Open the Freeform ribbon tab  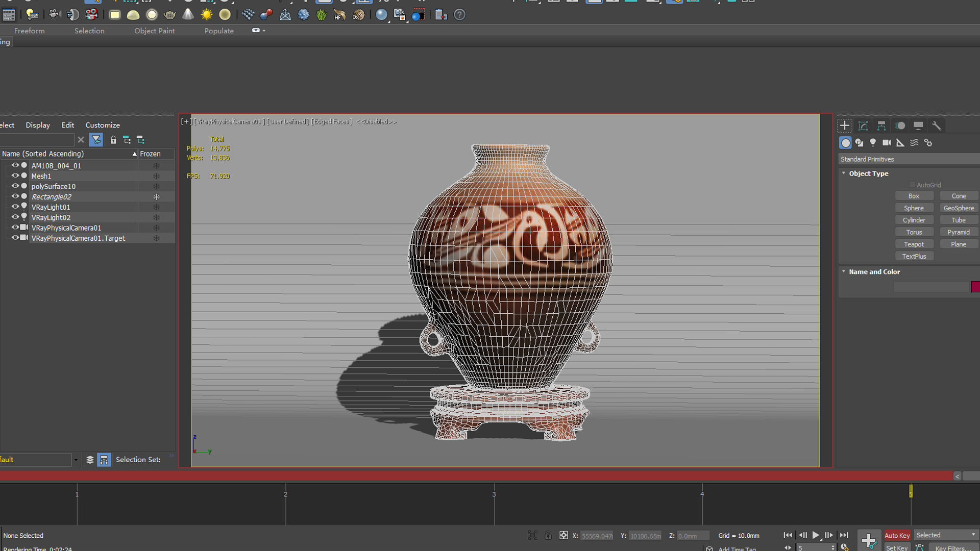click(30, 31)
